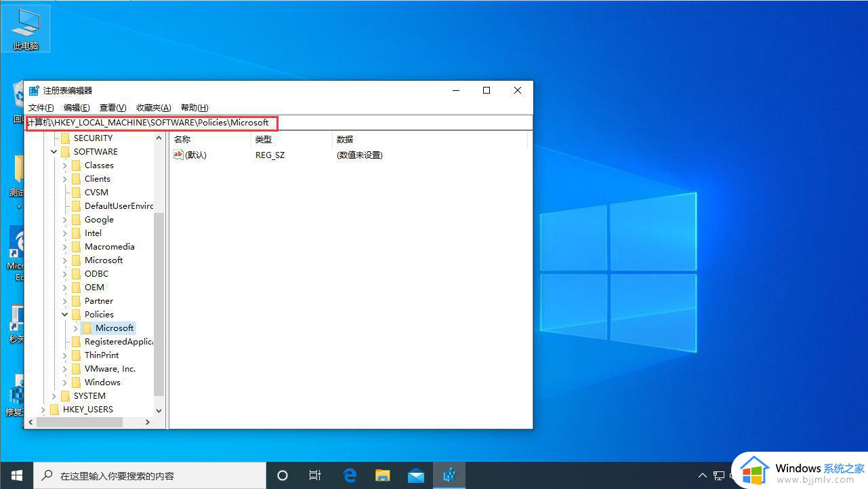This screenshot has width=868, height=489.
Task: Open Task View on taskbar
Action: (315, 475)
